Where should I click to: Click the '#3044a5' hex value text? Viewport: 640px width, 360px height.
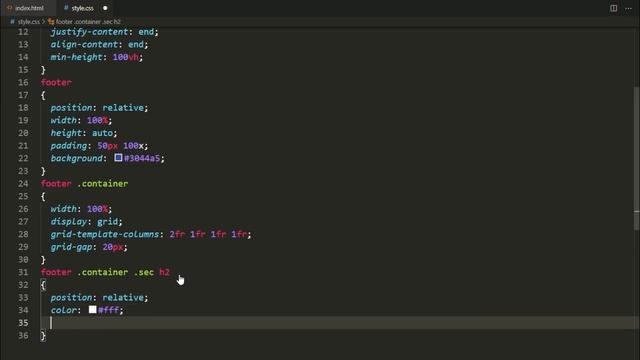142,158
